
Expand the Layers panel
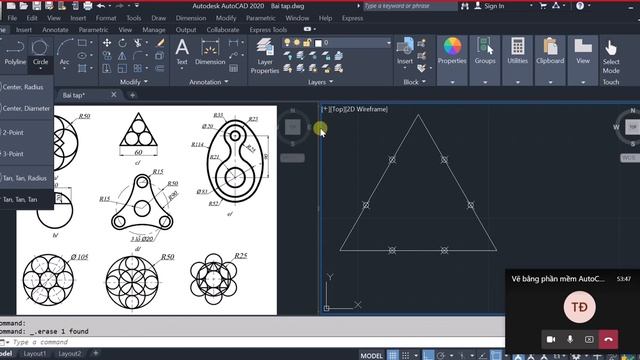click(320, 82)
